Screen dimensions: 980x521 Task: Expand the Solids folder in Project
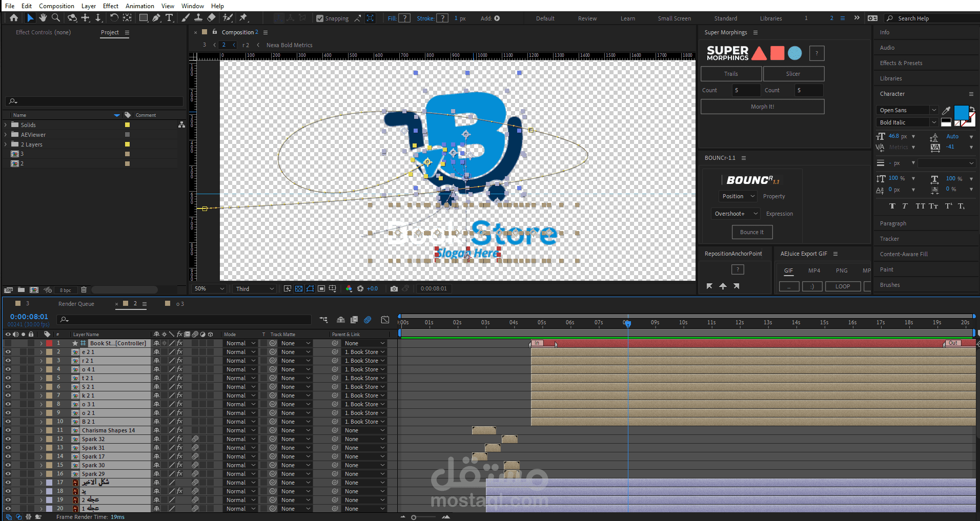[x=6, y=125]
